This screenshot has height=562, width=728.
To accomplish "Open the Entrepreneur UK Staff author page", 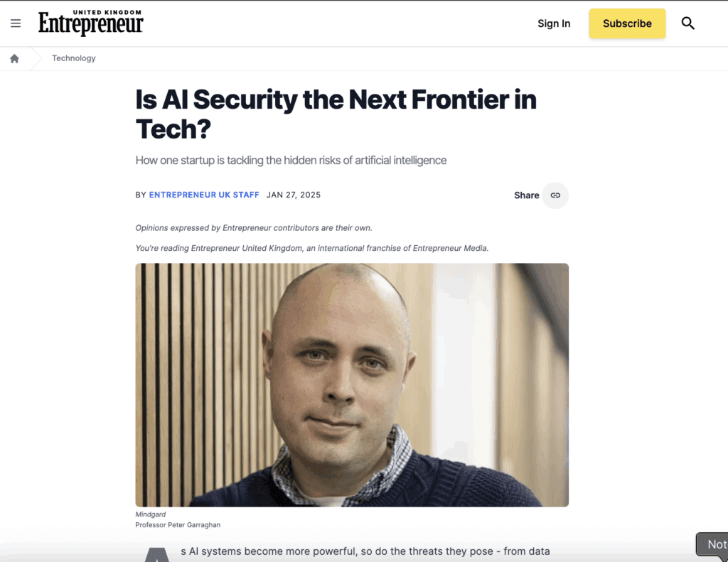I will 204,195.
